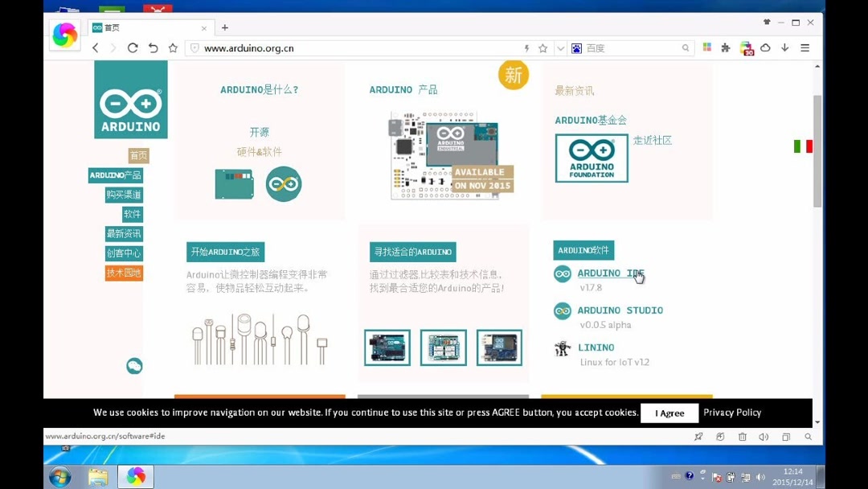This screenshot has height=489, width=868.
Task: Click the Arduino logo in the sidebar
Action: (x=130, y=98)
